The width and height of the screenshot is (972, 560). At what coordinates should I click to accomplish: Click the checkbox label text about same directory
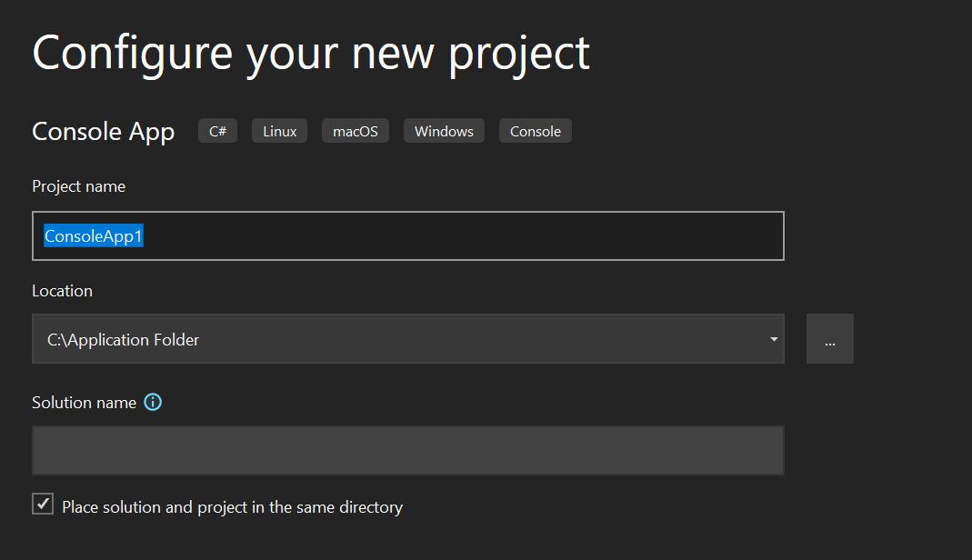point(231,507)
